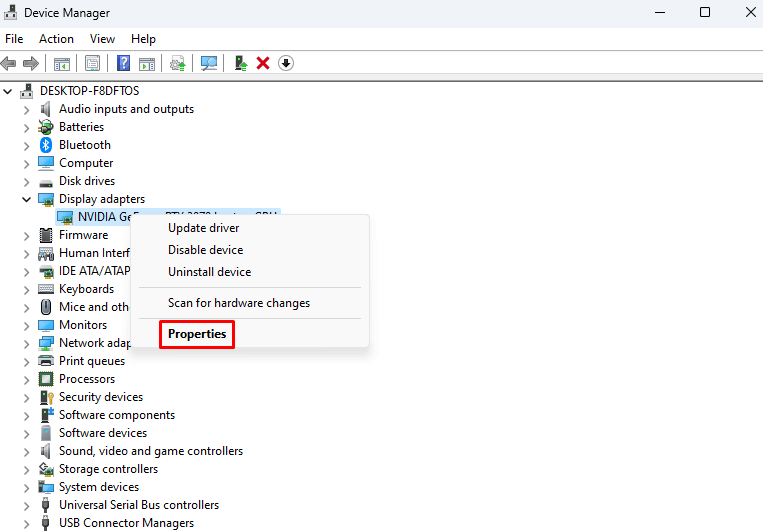Screen dimensions: 763x532
Task: Open the View menu
Action: pos(102,39)
